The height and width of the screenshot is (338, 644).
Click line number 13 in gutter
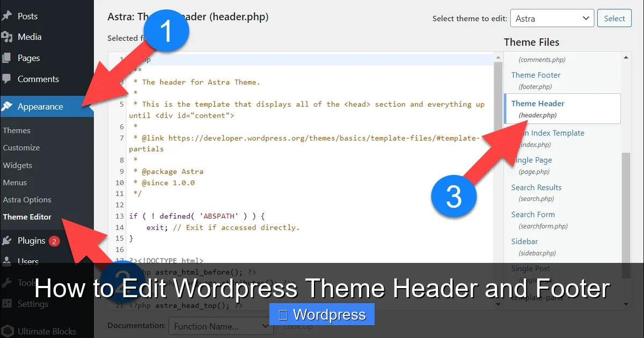pyautogui.click(x=119, y=216)
